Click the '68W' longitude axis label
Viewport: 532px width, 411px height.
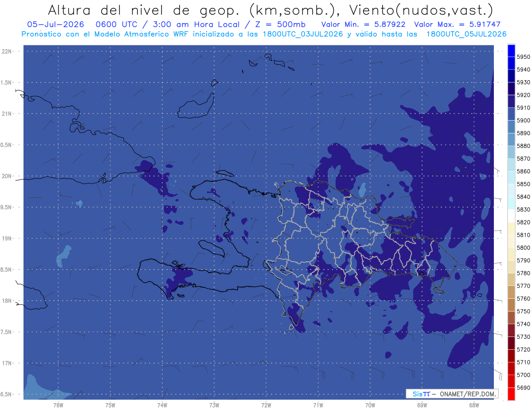474,405
